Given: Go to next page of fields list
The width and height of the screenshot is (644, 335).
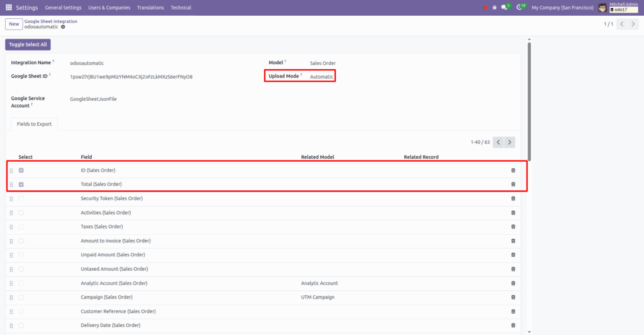Looking at the screenshot, I should pos(509,142).
